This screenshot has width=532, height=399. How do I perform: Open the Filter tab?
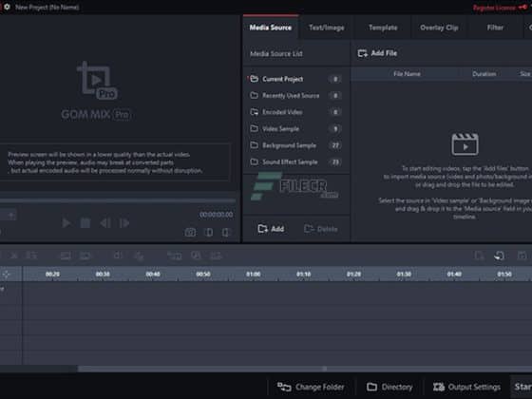(x=495, y=28)
